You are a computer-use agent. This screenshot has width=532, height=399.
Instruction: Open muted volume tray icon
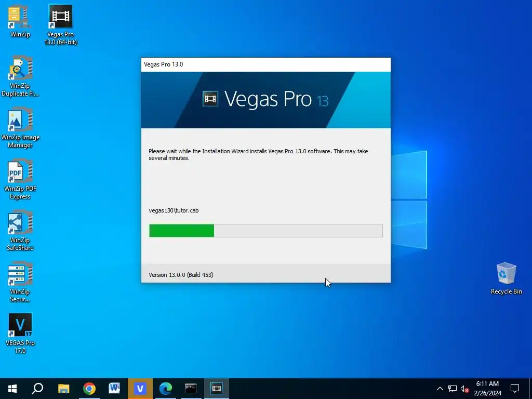pos(465,389)
